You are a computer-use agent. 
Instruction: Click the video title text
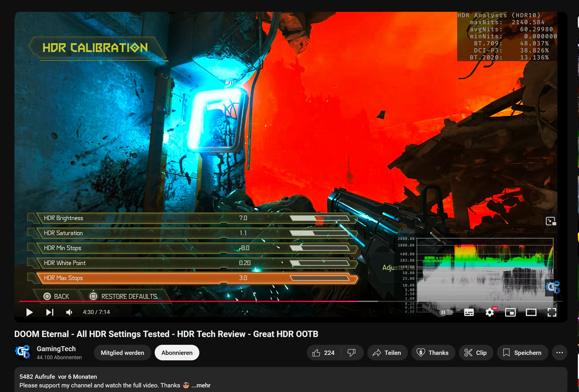tap(166, 334)
